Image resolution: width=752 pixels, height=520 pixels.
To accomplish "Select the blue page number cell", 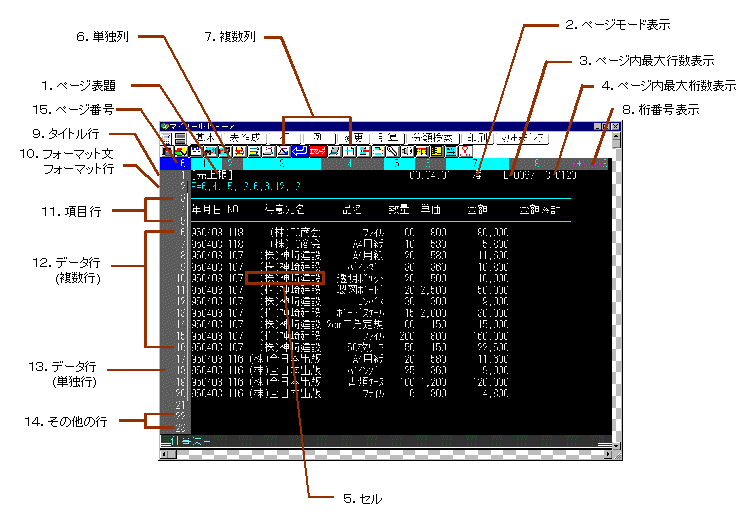I will [x=176, y=164].
